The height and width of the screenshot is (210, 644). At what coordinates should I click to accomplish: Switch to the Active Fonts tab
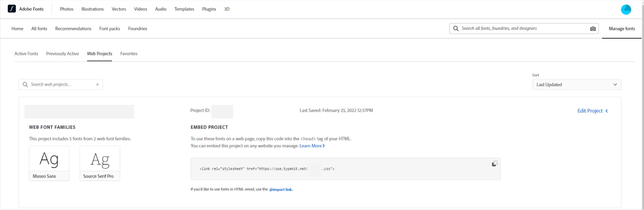point(26,53)
